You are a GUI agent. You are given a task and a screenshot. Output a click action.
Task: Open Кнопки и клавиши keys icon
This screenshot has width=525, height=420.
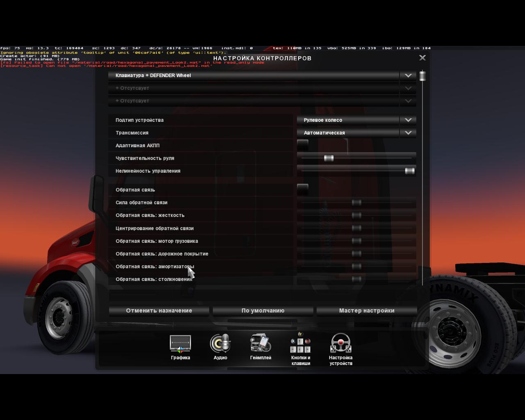(301, 344)
